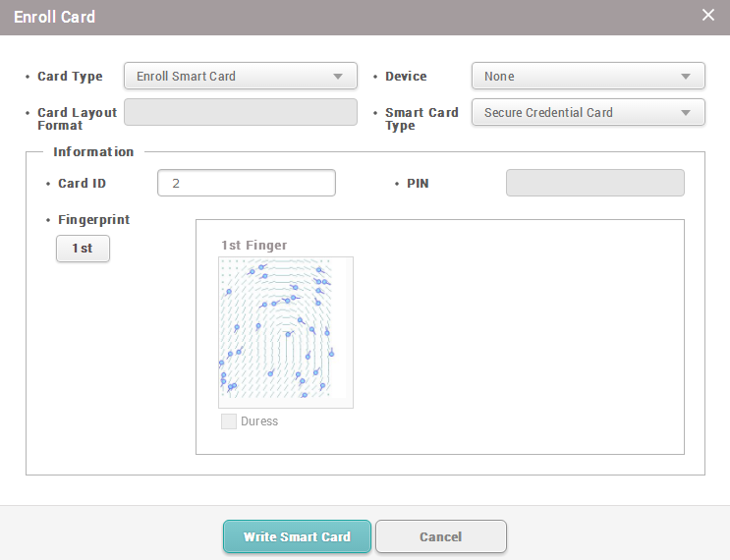
Task: Click the Enroll Card title text
Action: [x=54, y=17]
